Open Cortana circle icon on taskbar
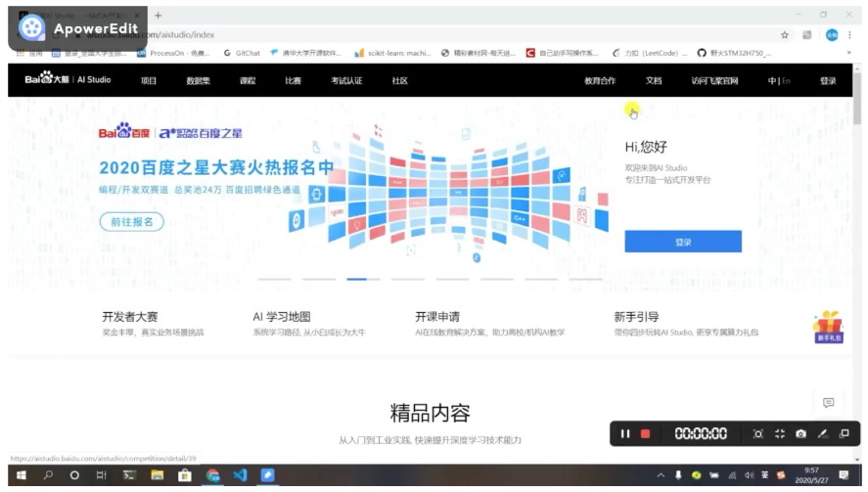The image size is (868, 492). tap(74, 475)
